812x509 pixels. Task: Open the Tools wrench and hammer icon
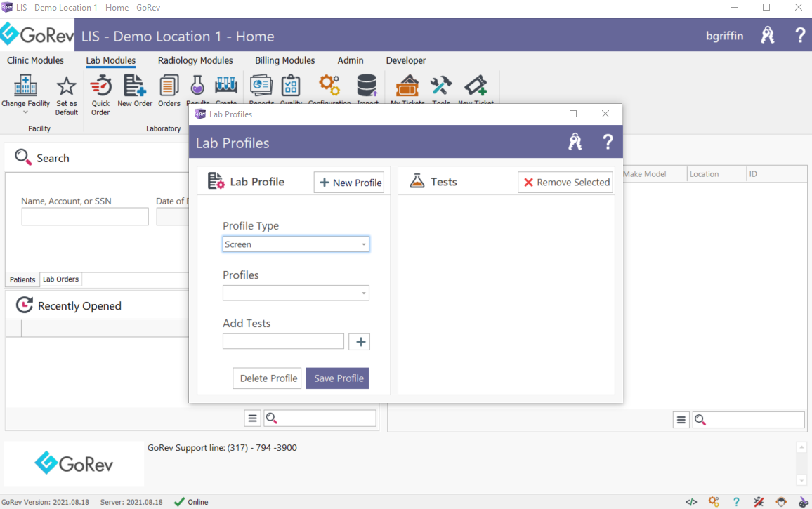tap(441, 86)
